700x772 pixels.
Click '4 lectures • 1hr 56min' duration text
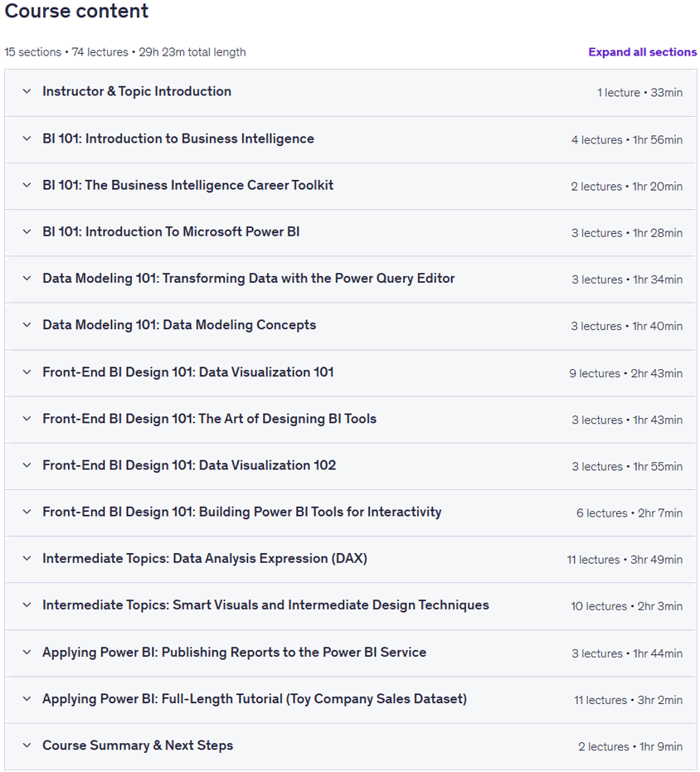point(627,140)
